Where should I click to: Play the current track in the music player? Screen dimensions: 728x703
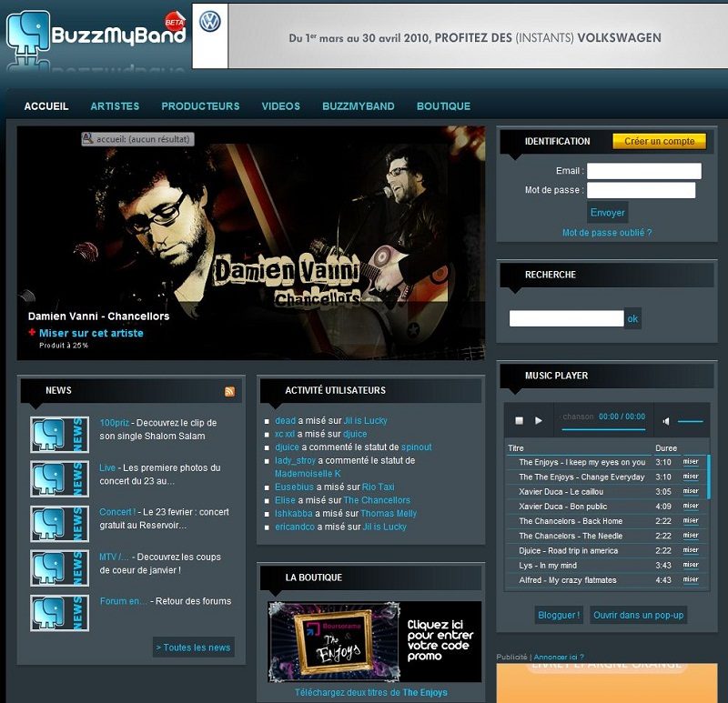click(x=537, y=421)
